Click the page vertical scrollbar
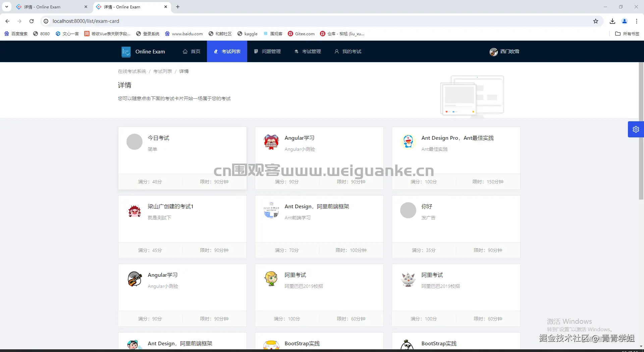Viewport: 644px width, 352px height. click(641, 131)
